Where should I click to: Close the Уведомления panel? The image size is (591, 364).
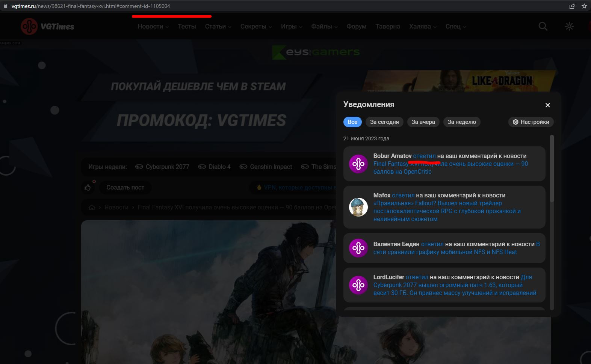click(547, 105)
